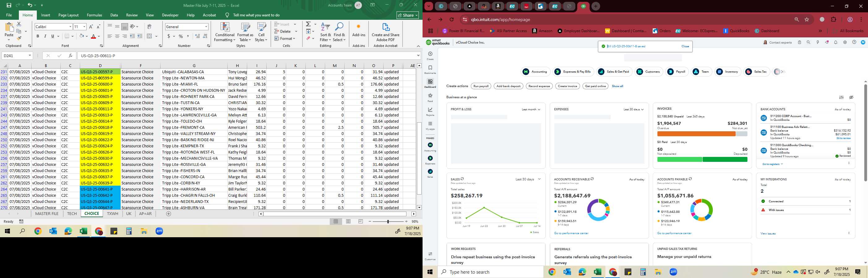The image size is (868, 278).
Task: Click Zoom app icon on right taskbar
Action: point(673,272)
